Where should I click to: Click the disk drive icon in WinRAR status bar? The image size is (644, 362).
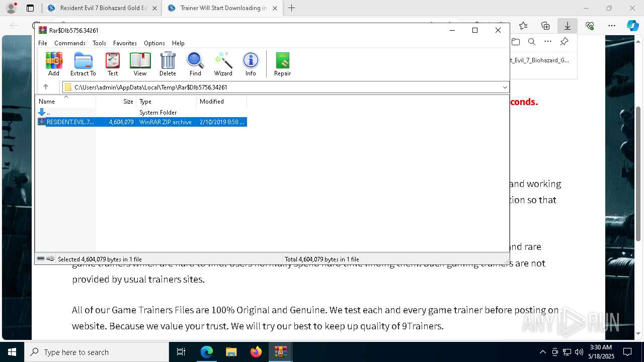[41, 259]
